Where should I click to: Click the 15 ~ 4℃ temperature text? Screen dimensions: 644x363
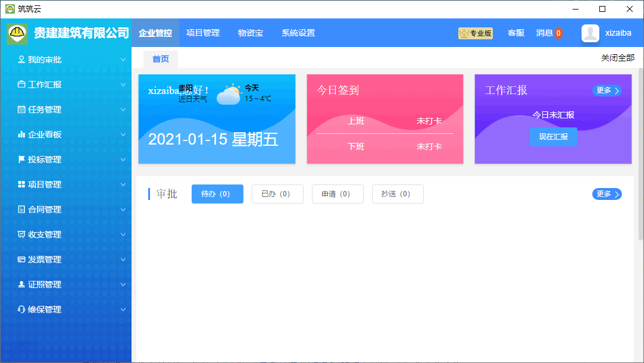[258, 99]
